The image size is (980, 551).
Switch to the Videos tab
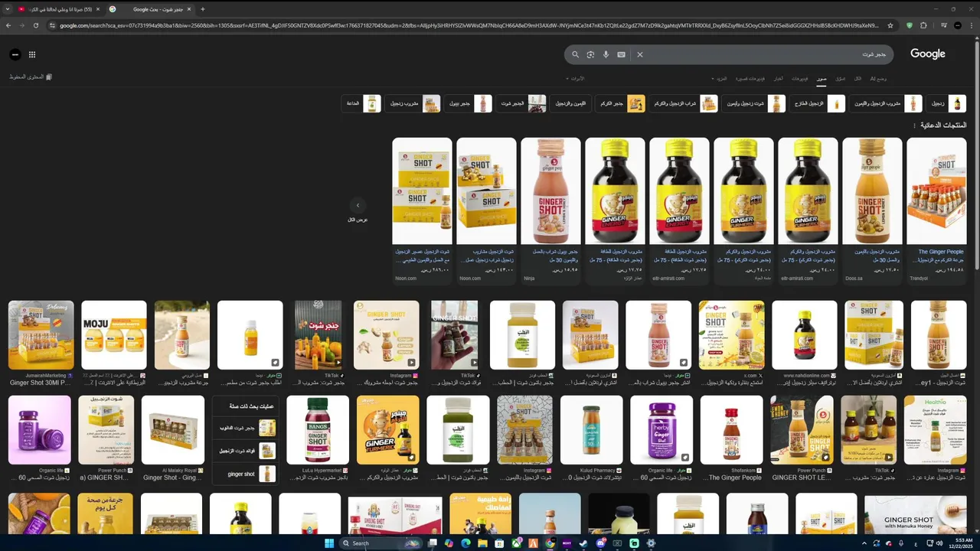point(799,79)
